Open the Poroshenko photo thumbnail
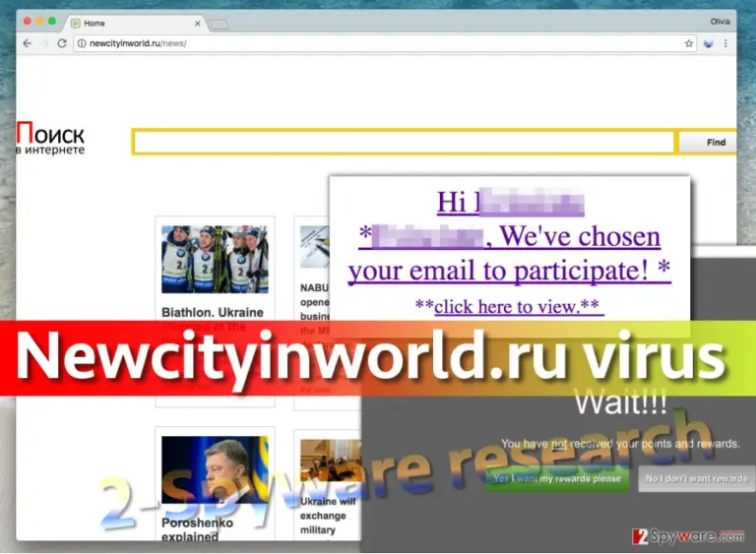 pos(215,470)
